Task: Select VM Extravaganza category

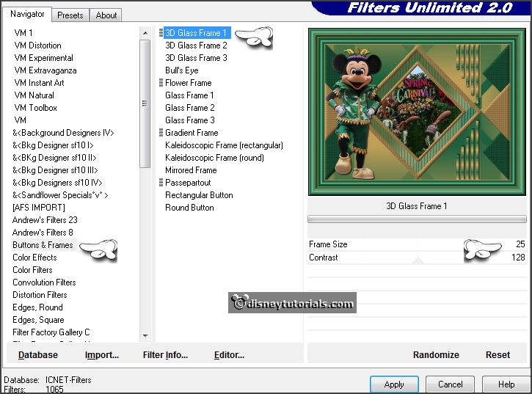Action: 45,70
